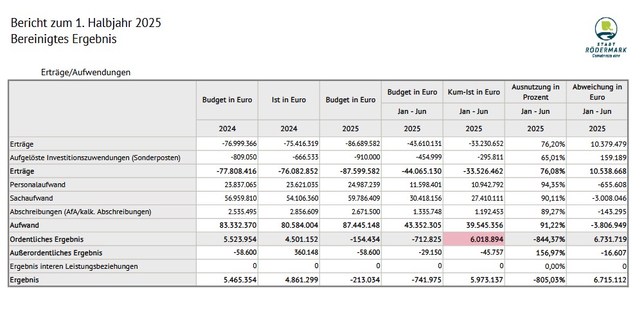Select the 'Bericht zum 1. Halbjahr 2025' title
The image size is (644, 310).
[85, 23]
